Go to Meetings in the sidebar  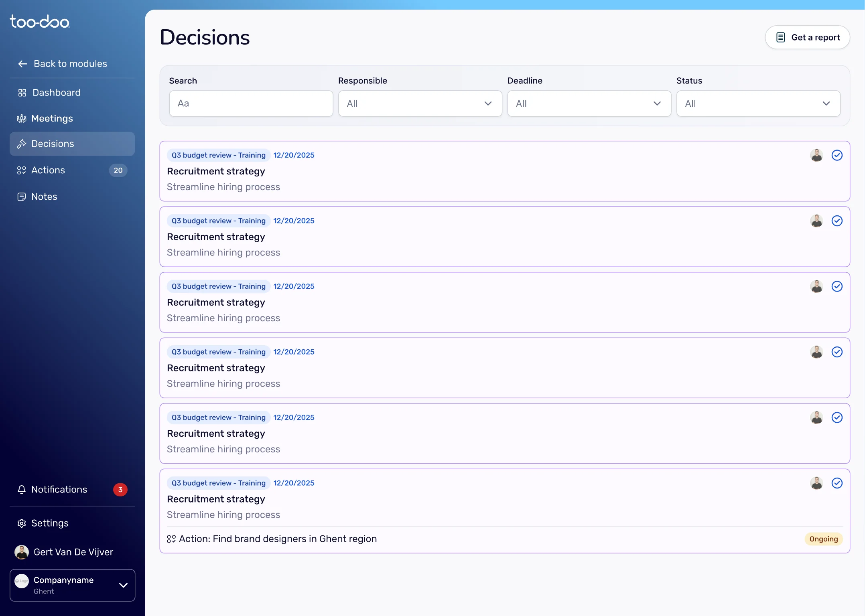click(x=72, y=118)
